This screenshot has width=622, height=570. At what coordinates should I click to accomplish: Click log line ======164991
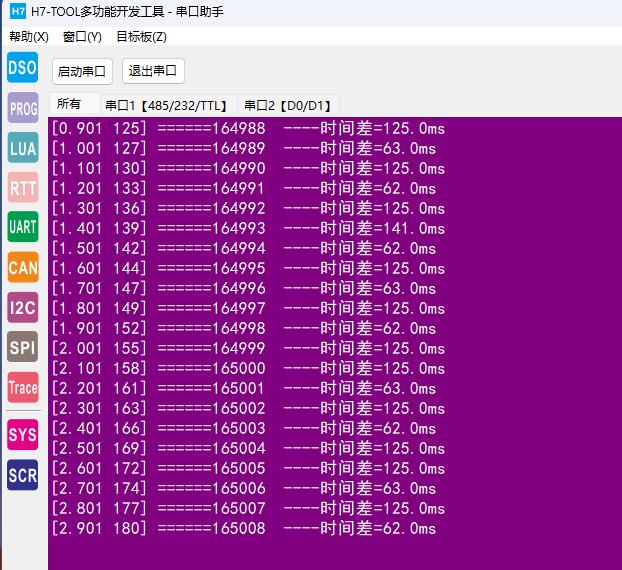[x=244, y=188]
